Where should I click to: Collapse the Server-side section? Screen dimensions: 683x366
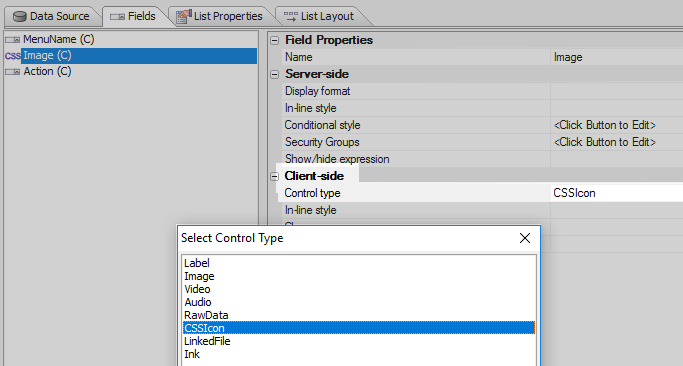coord(274,75)
